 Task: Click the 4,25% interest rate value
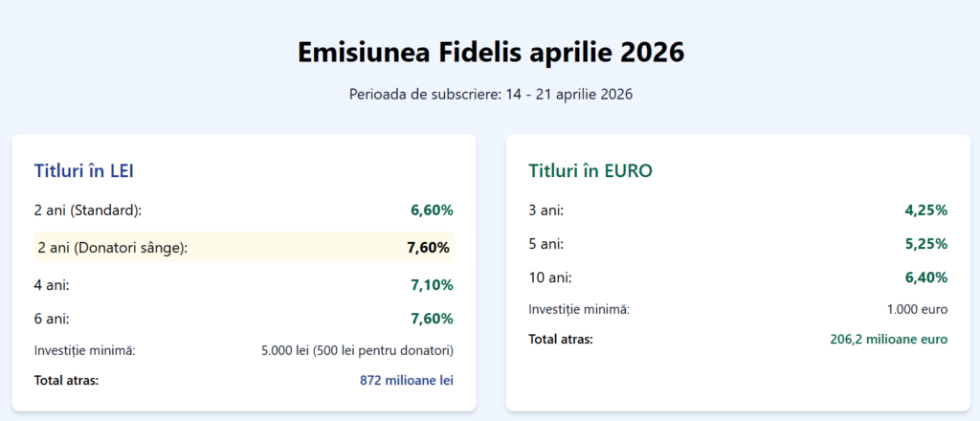[925, 210]
